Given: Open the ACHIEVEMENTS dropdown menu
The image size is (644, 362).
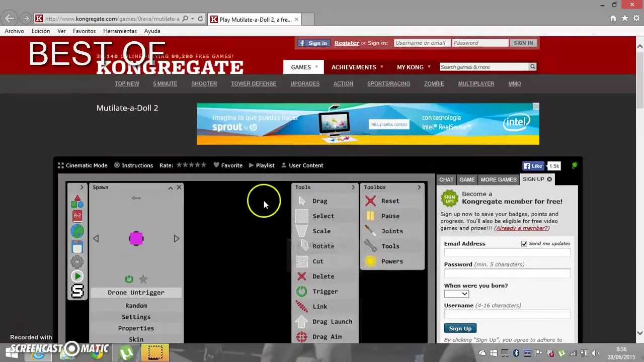Looking at the screenshot, I should point(357,67).
